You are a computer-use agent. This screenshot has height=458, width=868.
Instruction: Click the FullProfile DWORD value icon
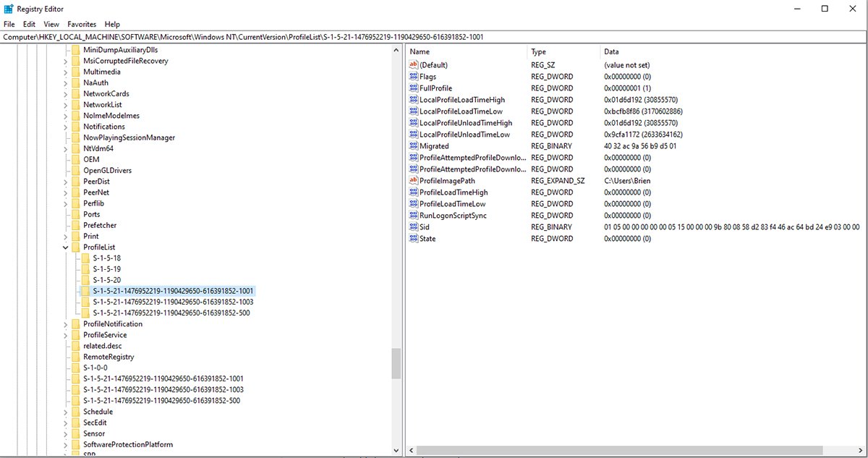tap(414, 88)
